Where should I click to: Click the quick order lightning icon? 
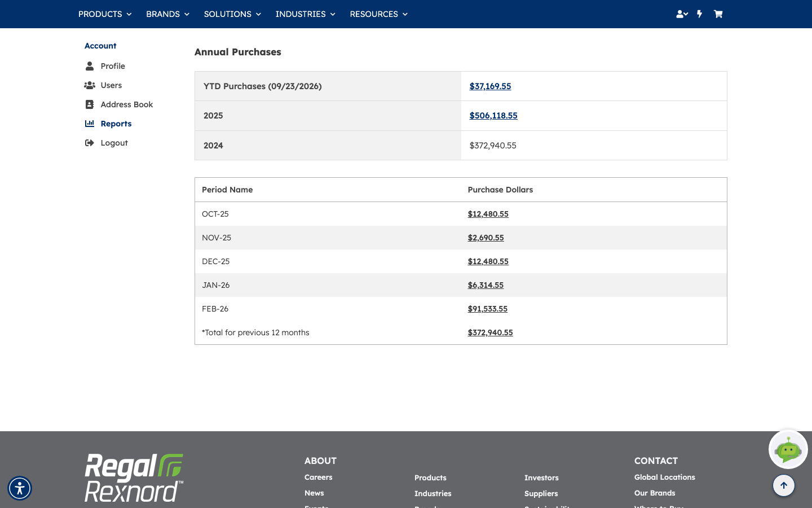700,14
